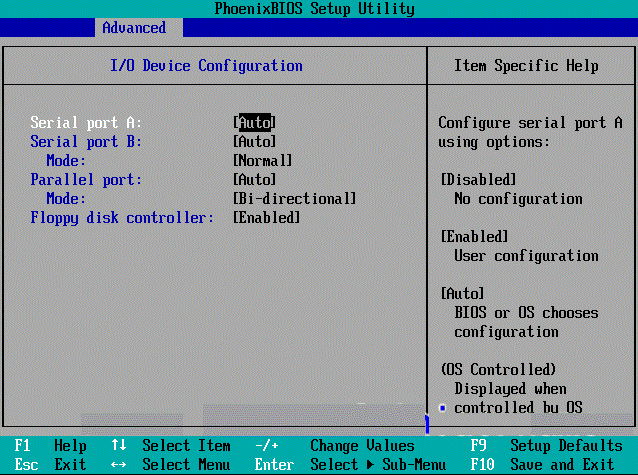Toggle the Floppy disk controller [Enabled] value
638x475 pixels.
[266, 217]
